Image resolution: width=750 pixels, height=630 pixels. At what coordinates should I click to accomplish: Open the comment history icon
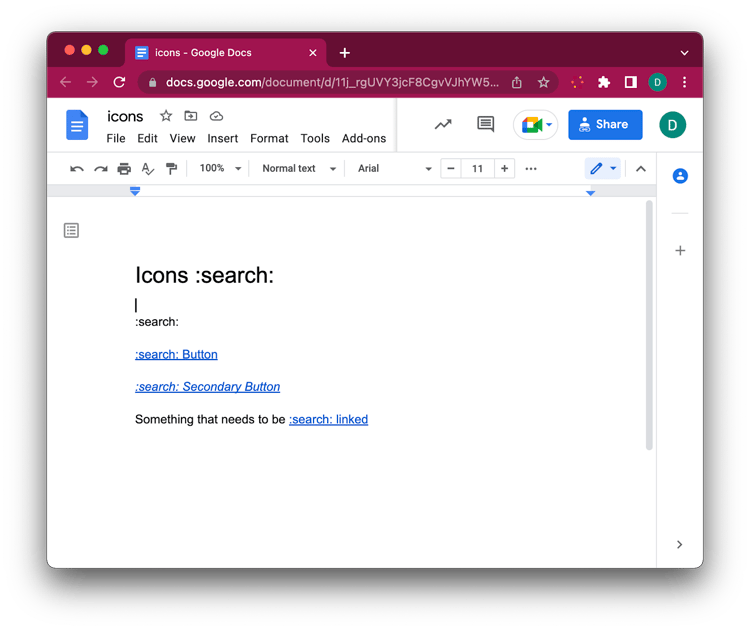486,124
